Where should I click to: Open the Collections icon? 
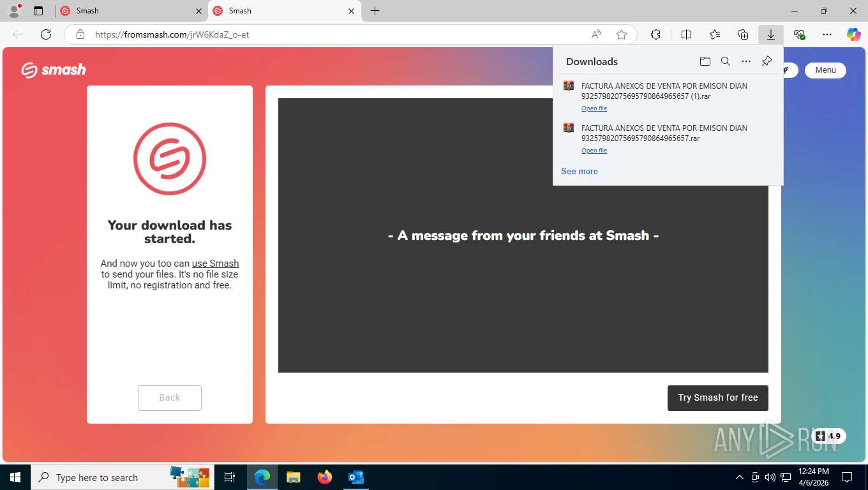[x=743, y=34]
